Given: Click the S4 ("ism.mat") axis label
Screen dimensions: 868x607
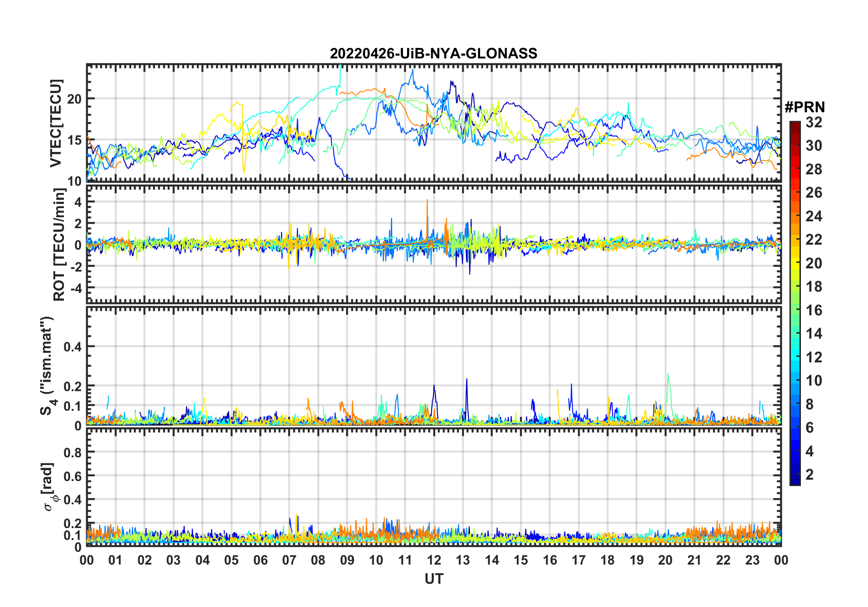Looking at the screenshot, I should tap(48, 366).
